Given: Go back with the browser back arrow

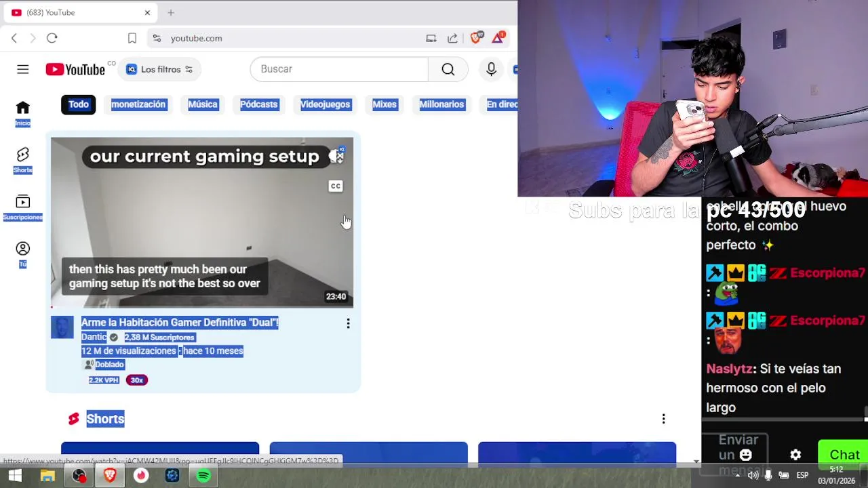Looking at the screenshot, I should tap(14, 38).
